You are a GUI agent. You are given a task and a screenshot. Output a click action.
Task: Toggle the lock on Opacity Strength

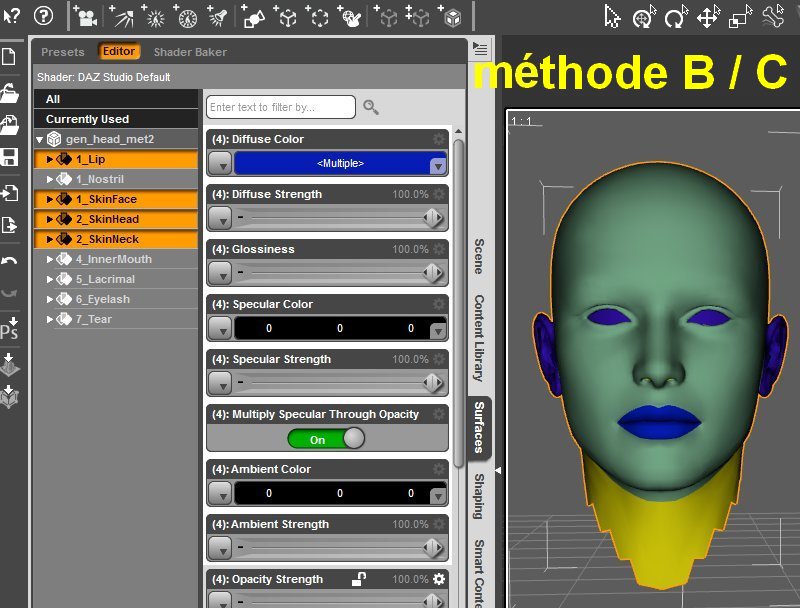click(x=359, y=579)
